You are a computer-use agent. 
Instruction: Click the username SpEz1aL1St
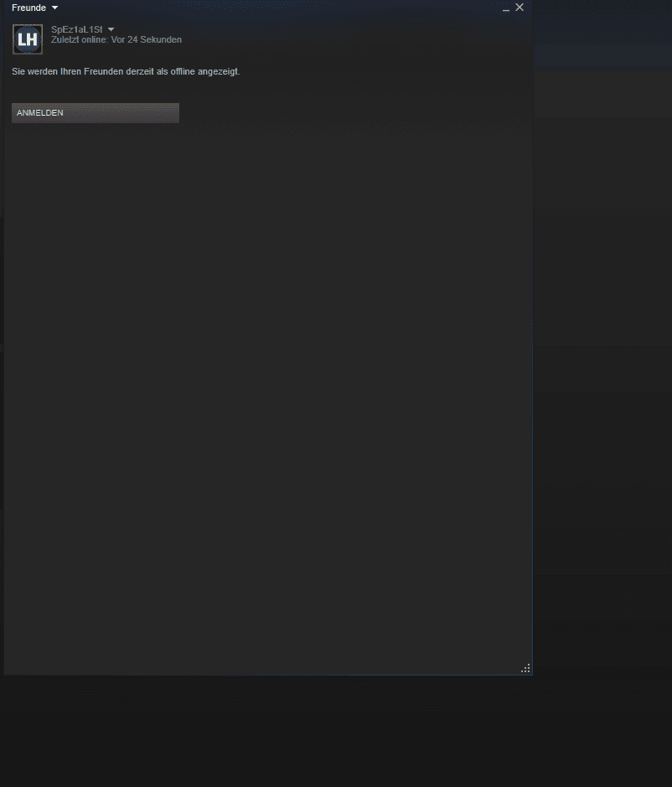[x=77, y=29]
